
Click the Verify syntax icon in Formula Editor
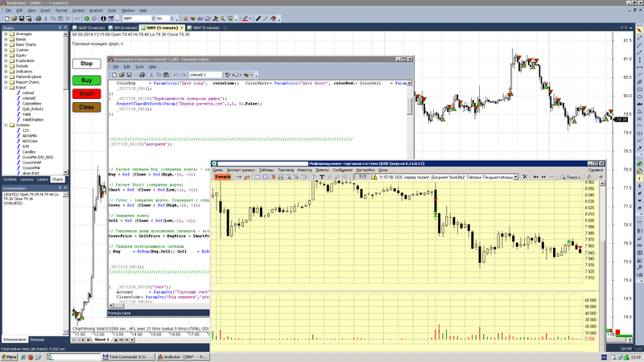(x=228, y=75)
